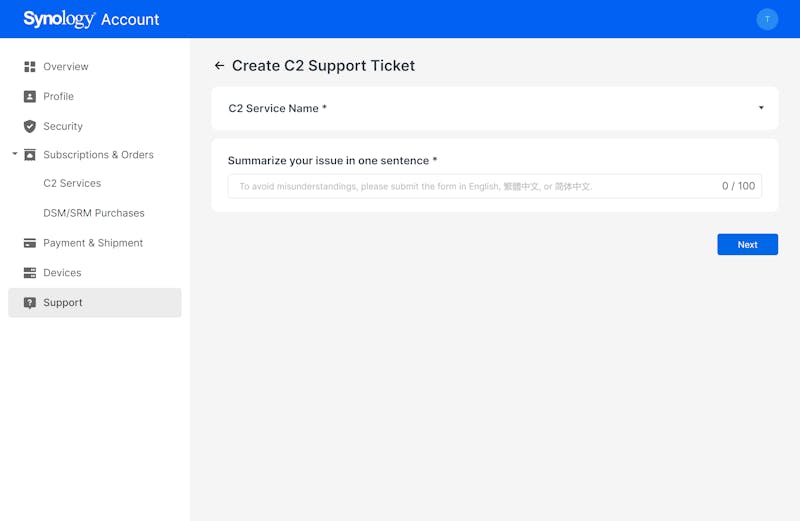
Task: Focus the issue summary input field
Action: tap(494, 186)
